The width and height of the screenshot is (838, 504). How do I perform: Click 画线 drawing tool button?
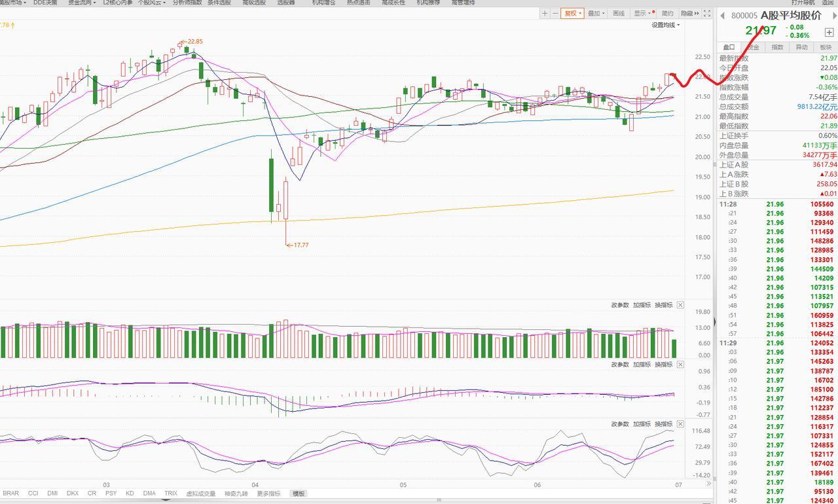pyautogui.click(x=619, y=13)
